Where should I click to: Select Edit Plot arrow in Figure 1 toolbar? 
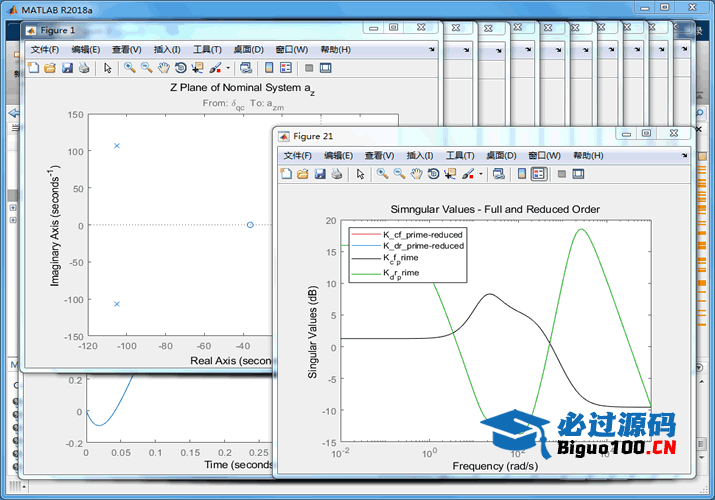108,68
